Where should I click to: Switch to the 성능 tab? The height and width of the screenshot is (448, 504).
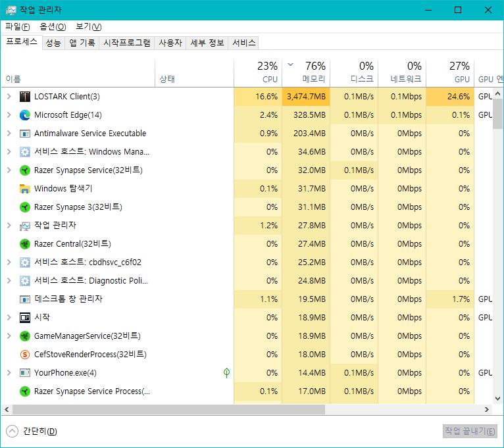point(53,43)
